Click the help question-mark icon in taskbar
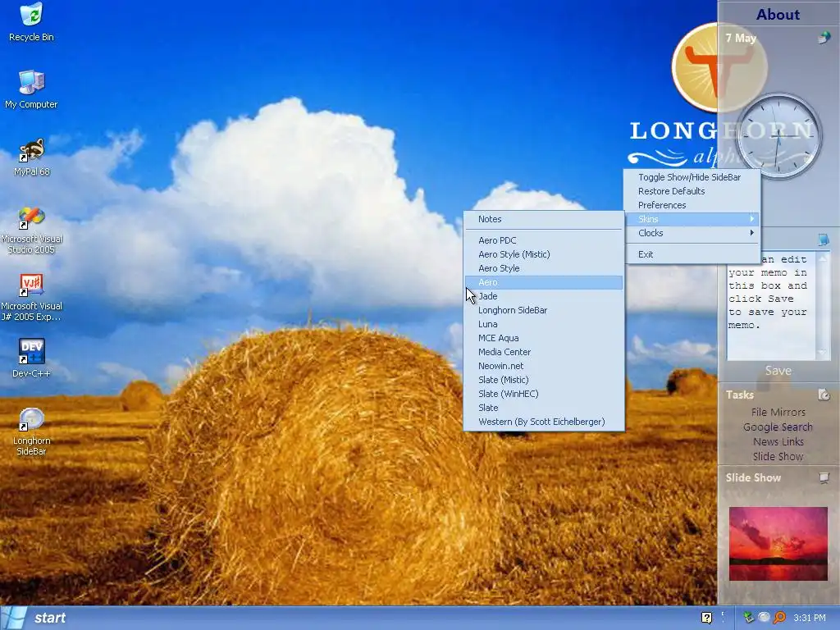 (706, 618)
